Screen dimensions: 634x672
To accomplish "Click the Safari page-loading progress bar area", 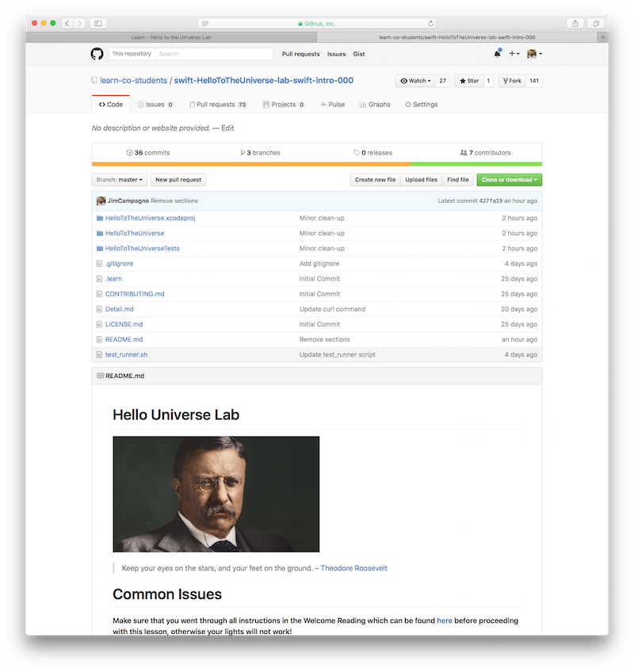I will click(317, 24).
